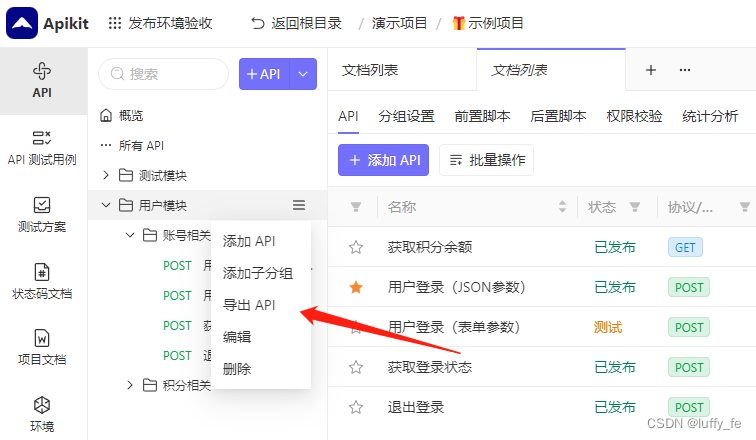
Task: Click the 示例项目 gift icon
Action: click(459, 23)
